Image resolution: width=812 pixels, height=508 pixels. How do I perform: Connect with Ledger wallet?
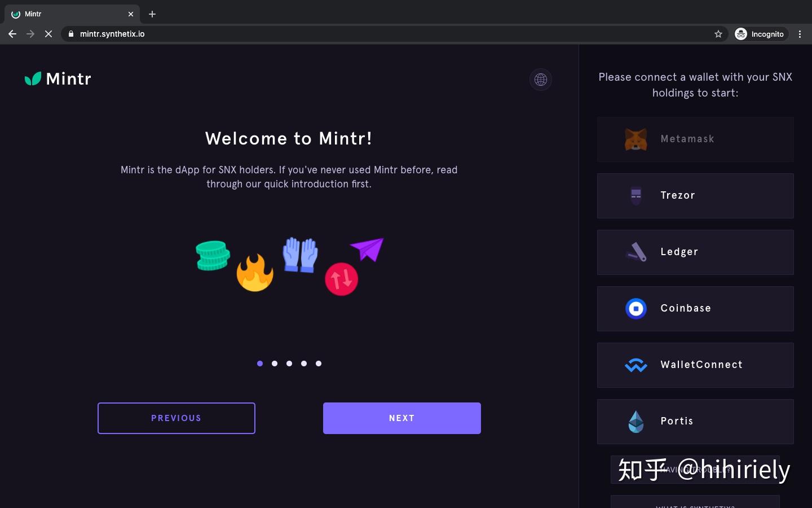pos(695,252)
